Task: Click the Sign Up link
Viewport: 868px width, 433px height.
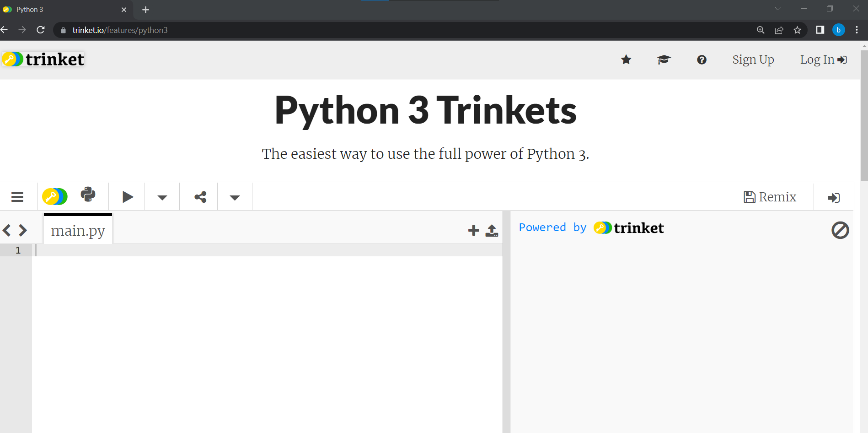Action: 753,60
